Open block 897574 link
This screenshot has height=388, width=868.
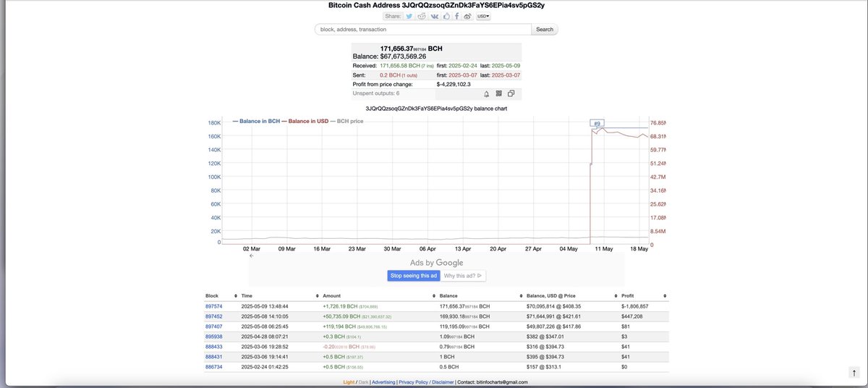(x=214, y=306)
